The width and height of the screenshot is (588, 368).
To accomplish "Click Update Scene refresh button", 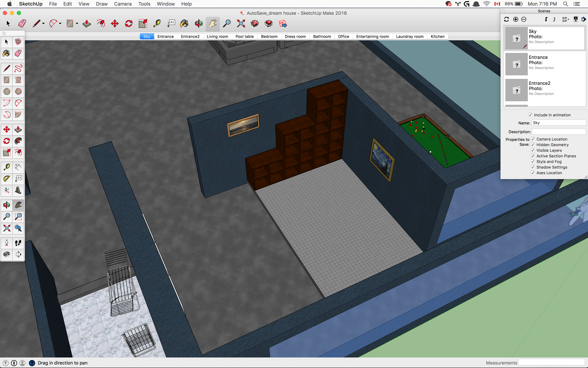I will click(x=507, y=19).
